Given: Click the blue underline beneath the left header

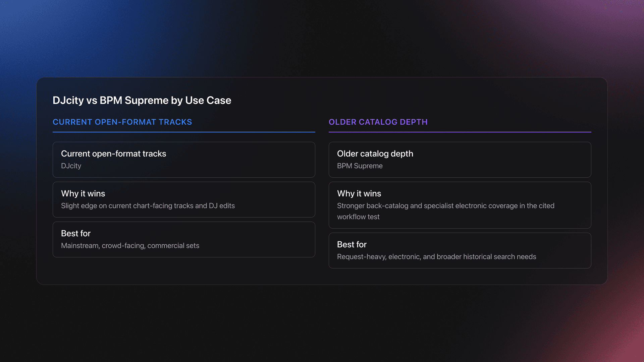Looking at the screenshot, I should (184, 132).
